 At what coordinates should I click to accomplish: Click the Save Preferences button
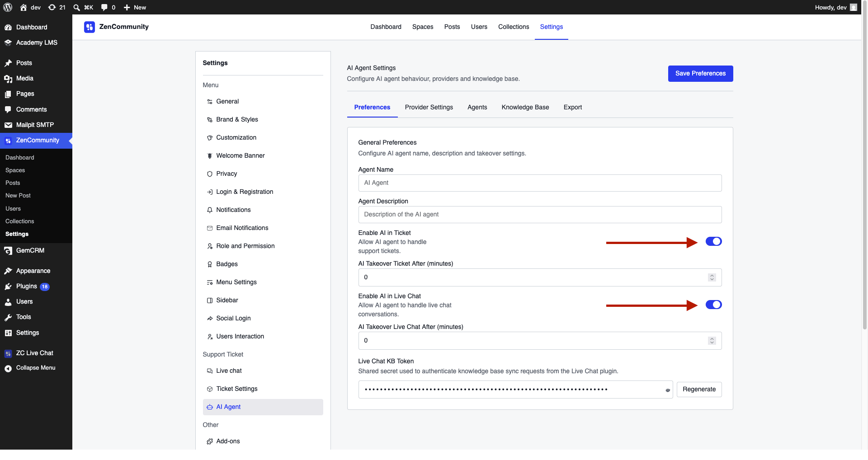pyautogui.click(x=700, y=74)
